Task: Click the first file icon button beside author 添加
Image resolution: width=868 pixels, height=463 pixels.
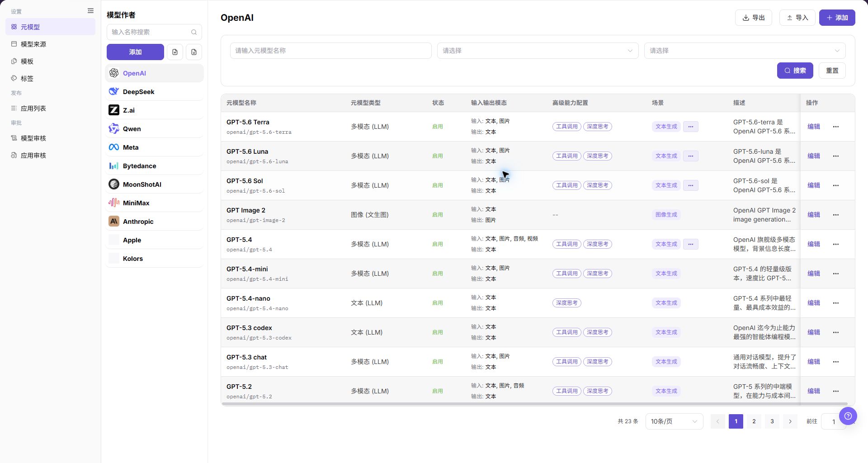Action: pos(175,52)
